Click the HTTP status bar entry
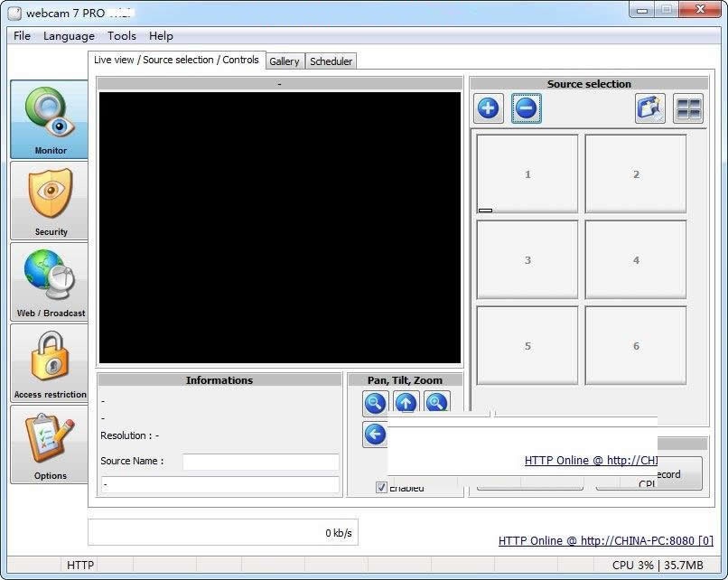Viewport: 728px width, 580px height. [x=80, y=565]
